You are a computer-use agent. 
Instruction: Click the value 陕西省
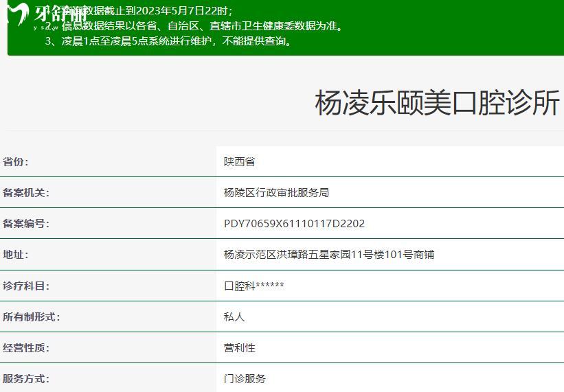(x=239, y=162)
